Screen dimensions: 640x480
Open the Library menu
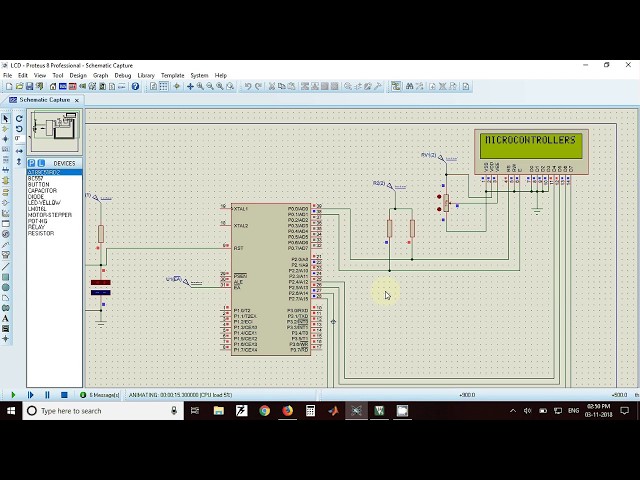pos(146,75)
